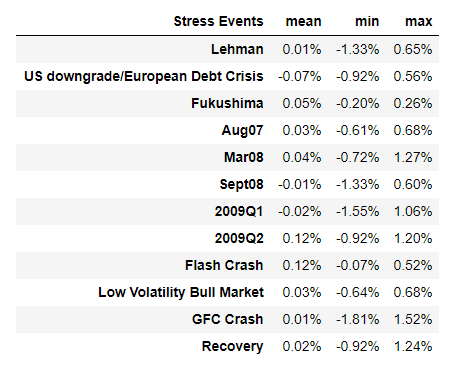Select the Flash Crash row label
The image size is (465, 370).
click(x=224, y=265)
